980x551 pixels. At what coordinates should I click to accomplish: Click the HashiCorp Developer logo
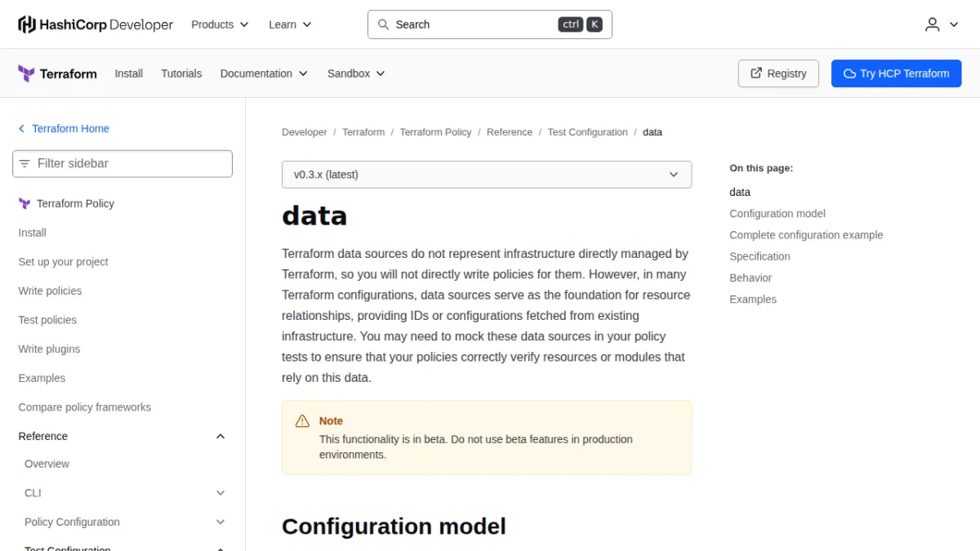[96, 24]
